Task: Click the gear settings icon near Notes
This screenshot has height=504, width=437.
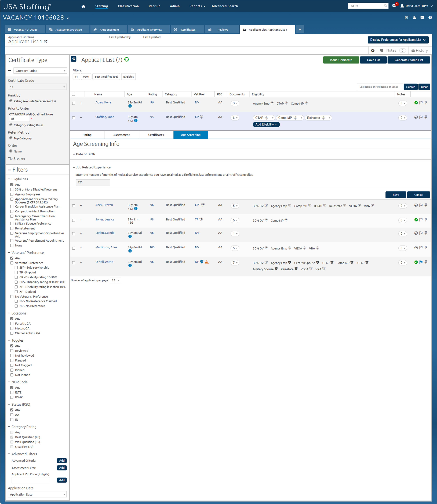Action: click(373, 51)
